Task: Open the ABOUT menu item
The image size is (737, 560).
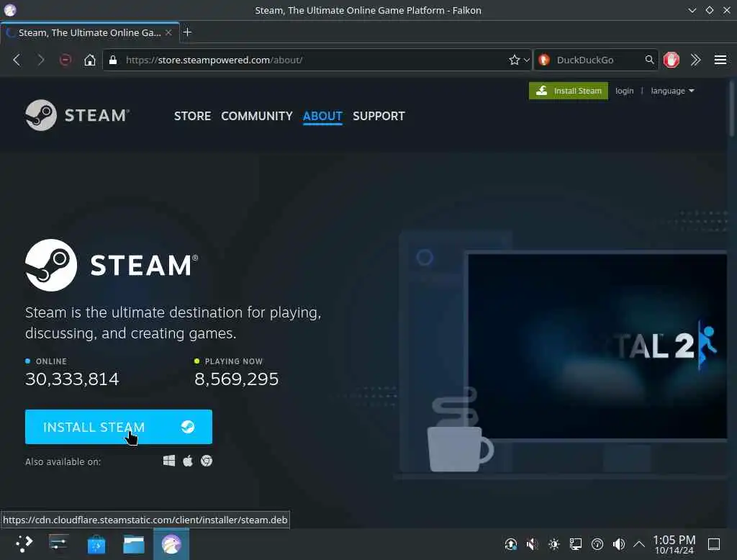Action: coord(322,116)
